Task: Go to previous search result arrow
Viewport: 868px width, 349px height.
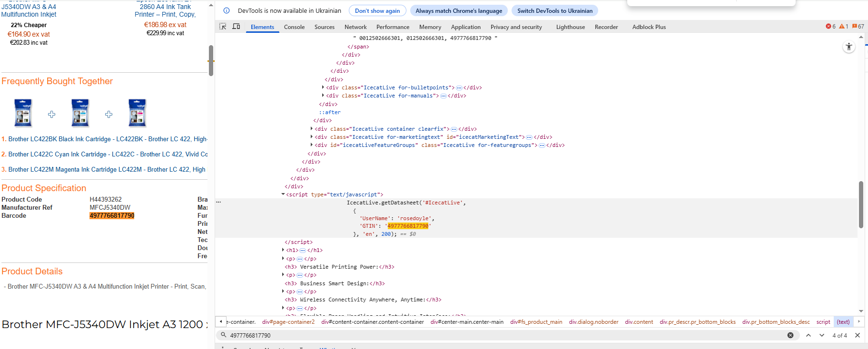Action: click(x=809, y=335)
